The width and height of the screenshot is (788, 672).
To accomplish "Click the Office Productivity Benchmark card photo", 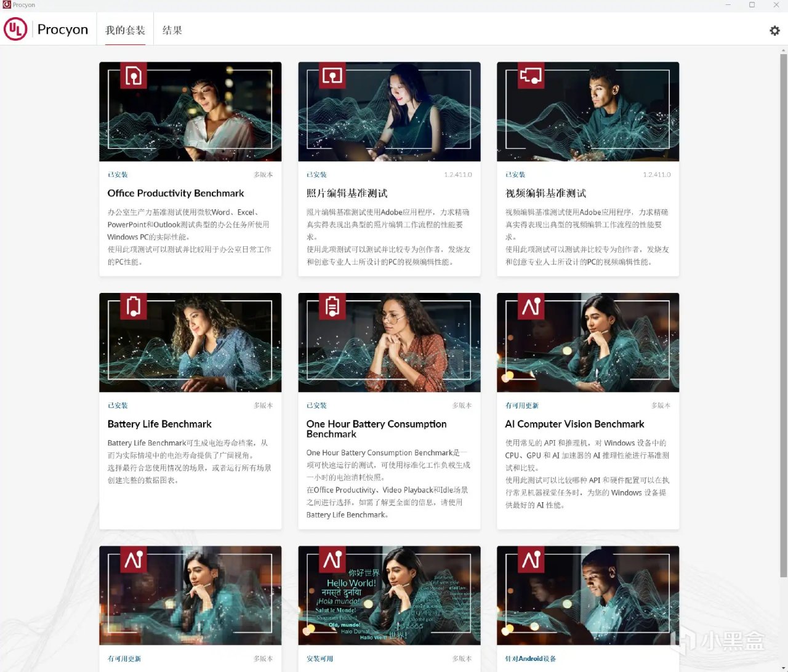I will pyautogui.click(x=190, y=111).
